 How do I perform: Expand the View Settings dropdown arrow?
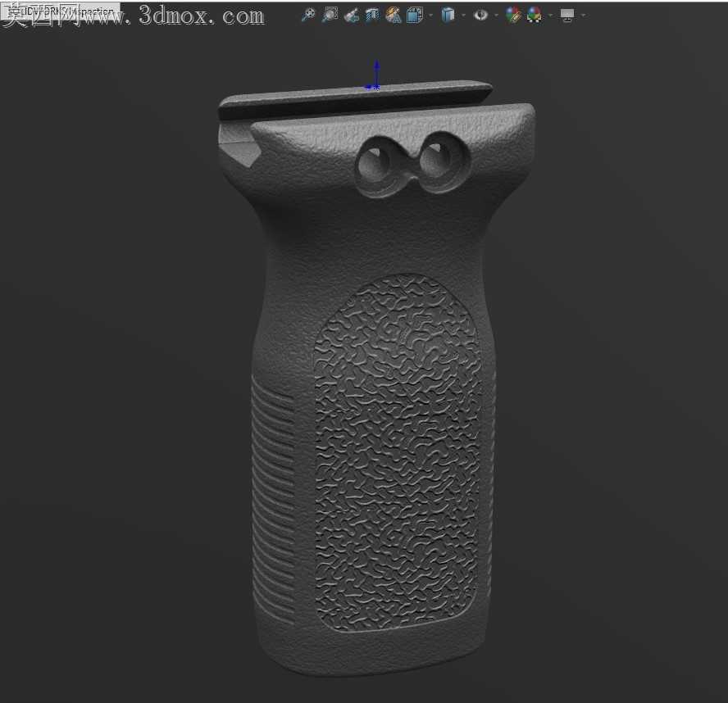[x=583, y=16]
